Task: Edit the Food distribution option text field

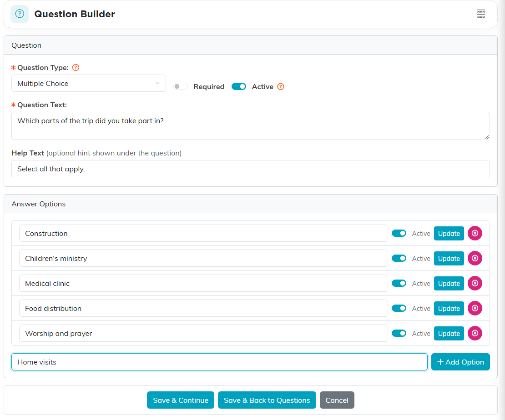Action: [x=203, y=308]
